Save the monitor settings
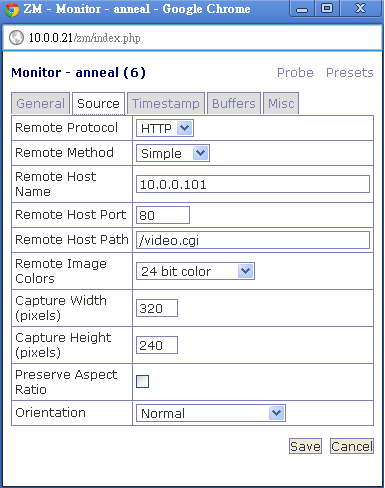The width and height of the screenshot is (385, 488). click(x=305, y=446)
